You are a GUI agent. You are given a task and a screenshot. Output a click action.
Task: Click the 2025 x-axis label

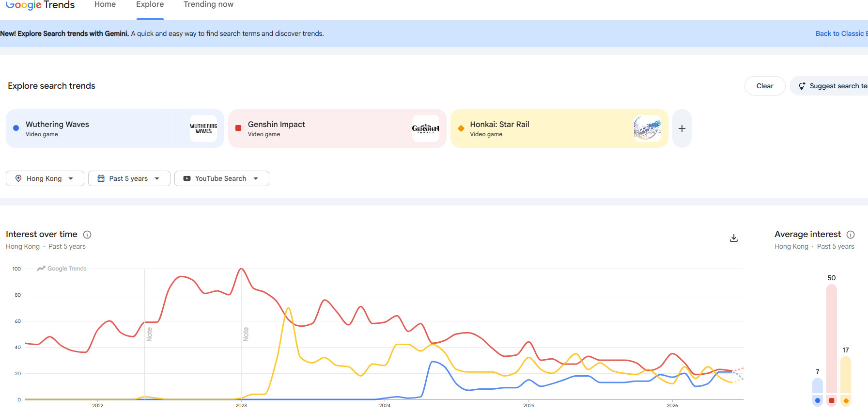tap(528, 405)
